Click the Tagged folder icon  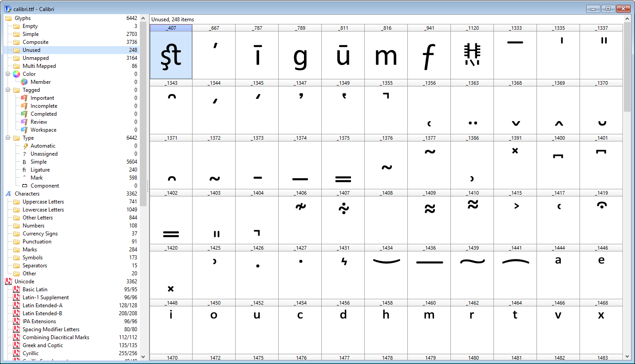point(16,90)
